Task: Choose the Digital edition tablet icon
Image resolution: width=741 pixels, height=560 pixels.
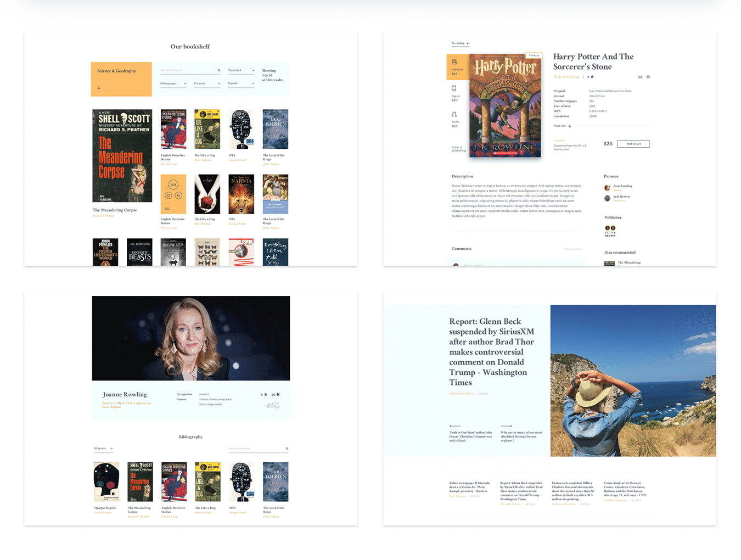Action: (x=454, y=88)
